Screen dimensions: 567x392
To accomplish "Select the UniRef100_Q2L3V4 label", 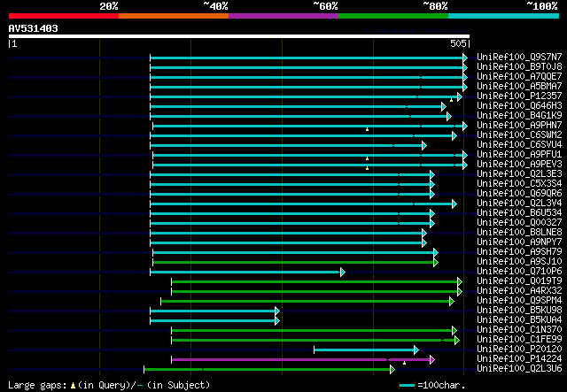I will (519, 204).
